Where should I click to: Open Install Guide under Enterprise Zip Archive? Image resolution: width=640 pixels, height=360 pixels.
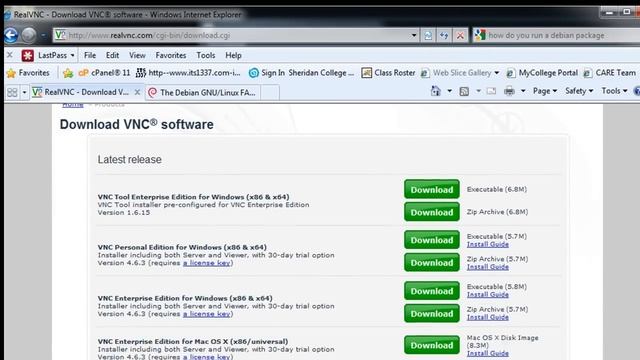point(488,317)
